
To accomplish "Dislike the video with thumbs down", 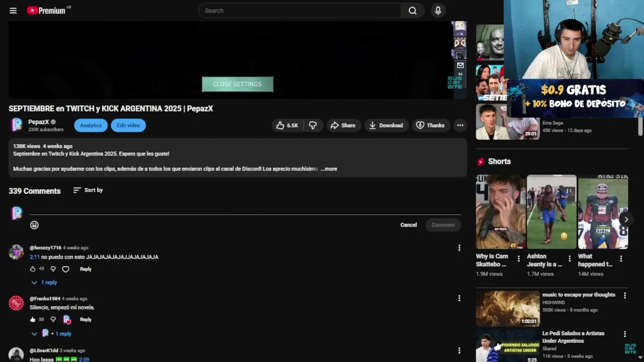I will (313, 125).
